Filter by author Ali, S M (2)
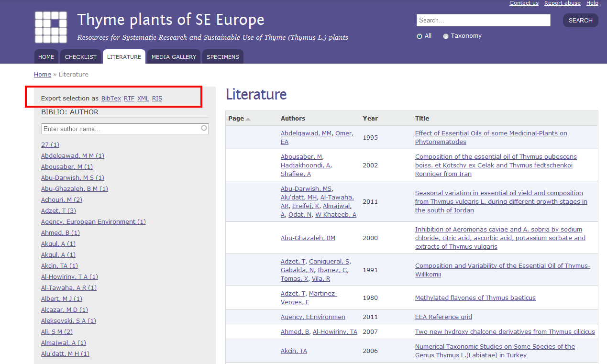 pyautogui.click(x=57, y=331)
